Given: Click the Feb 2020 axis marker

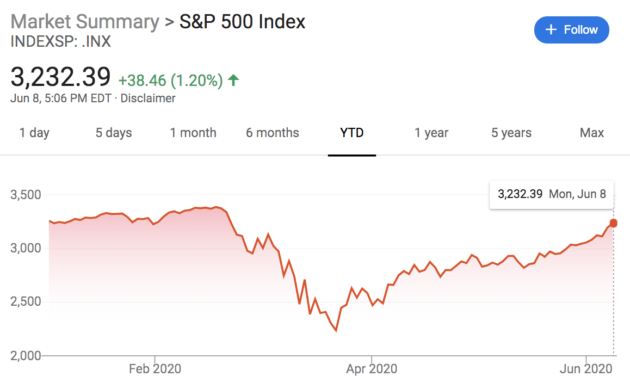Looking at the screenshot, I should tap(155, 369).
